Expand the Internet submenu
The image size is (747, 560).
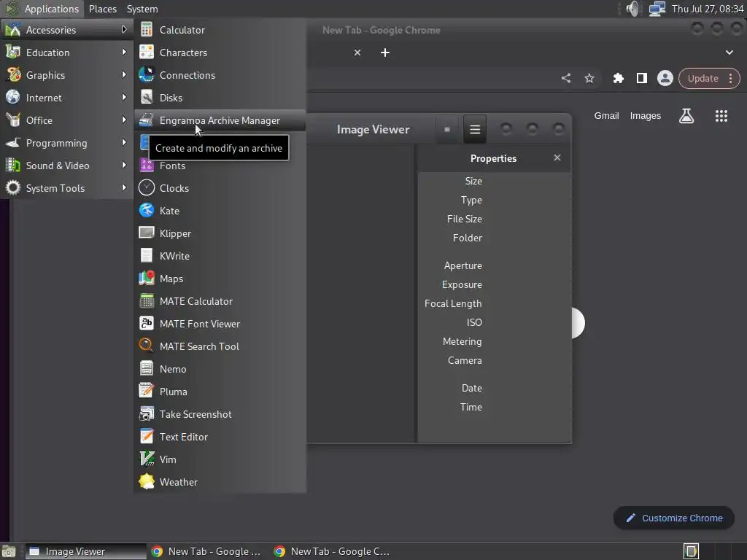coord(66,98)
